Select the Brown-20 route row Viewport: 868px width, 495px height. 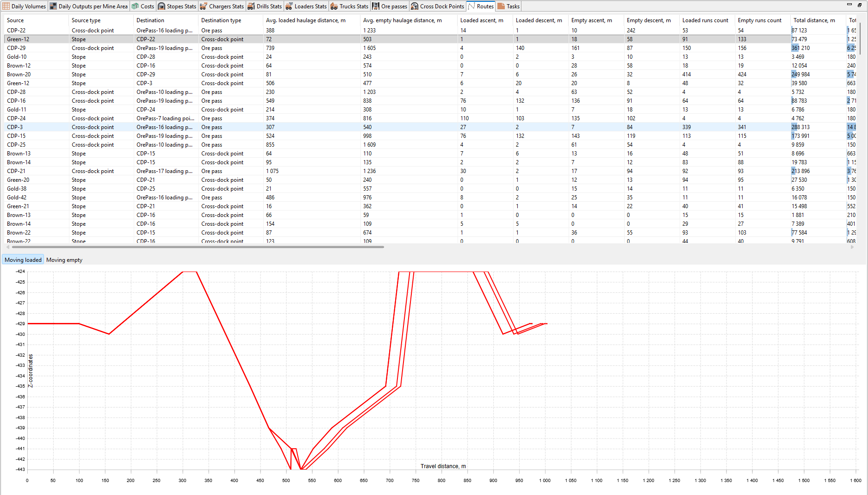(430, 74)
